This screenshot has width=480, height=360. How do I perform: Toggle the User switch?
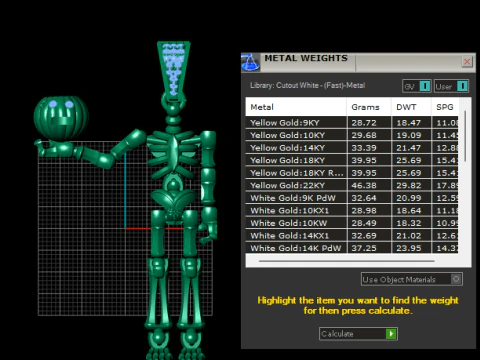click(x=451, y=86)
